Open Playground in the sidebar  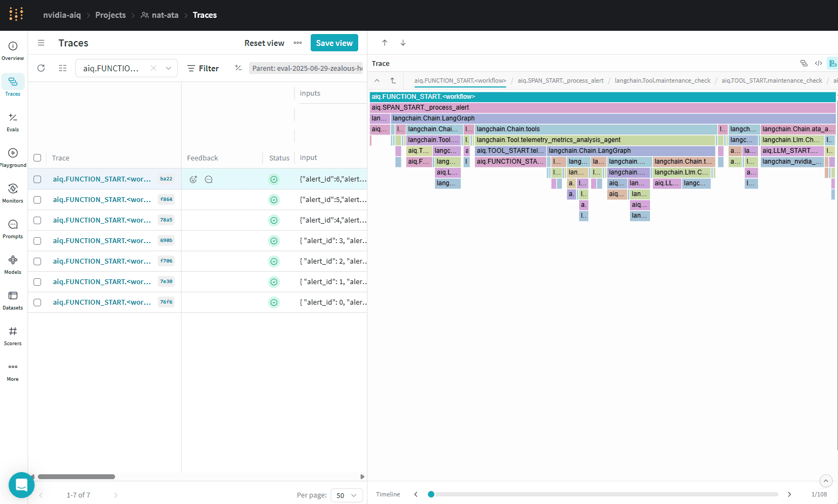(x=13, y=157)
